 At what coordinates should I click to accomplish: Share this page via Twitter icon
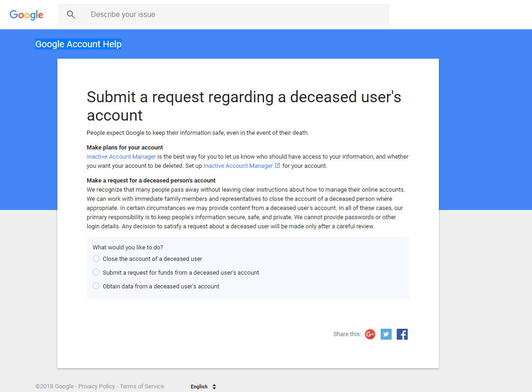click(386, 334)
